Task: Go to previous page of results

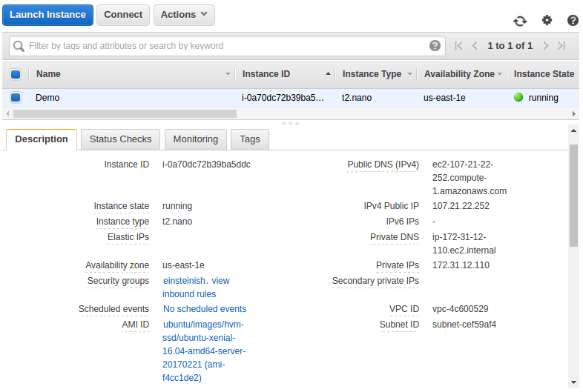Action: point(475,46)
